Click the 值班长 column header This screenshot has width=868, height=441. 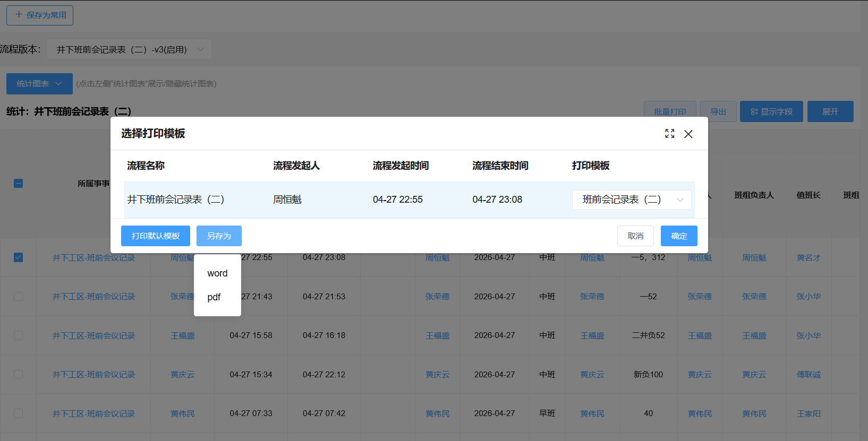coord(809,195)
